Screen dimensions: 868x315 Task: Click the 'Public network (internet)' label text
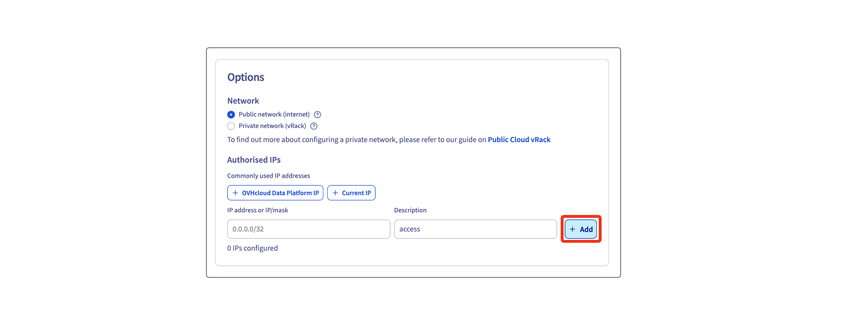(274, 114)
